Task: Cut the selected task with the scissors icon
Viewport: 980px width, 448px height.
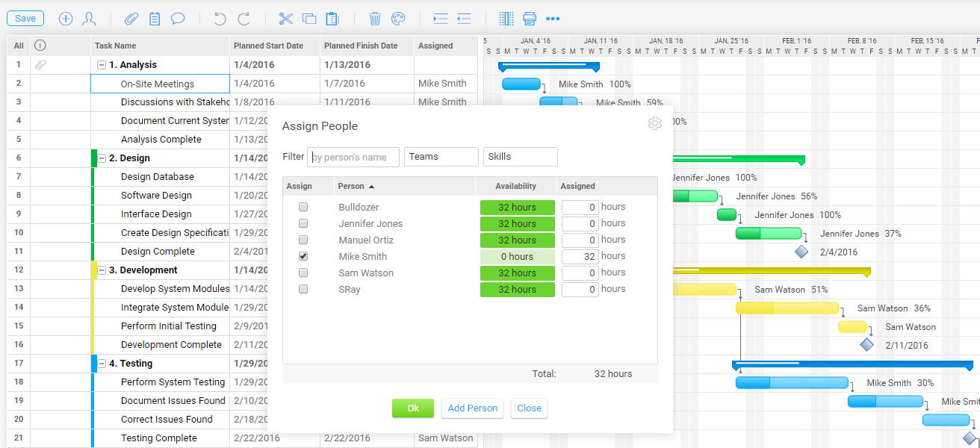Action: (x=286, y=19)
